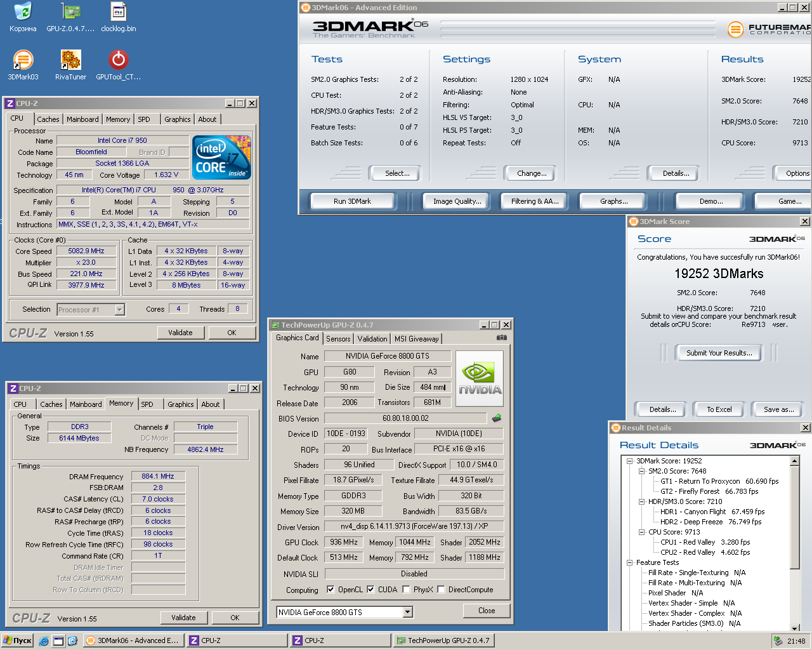Image resolution: width=812 pixels, height=650 pixels.
Task: Click the BIOS Version field 60.80.18.00.02
Action: click(406, 418)
